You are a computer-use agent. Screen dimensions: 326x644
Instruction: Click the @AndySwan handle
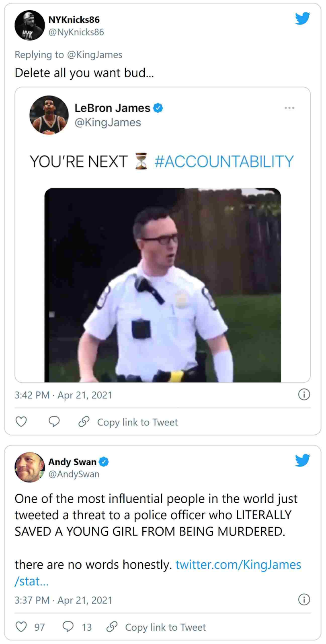point(74,474)
